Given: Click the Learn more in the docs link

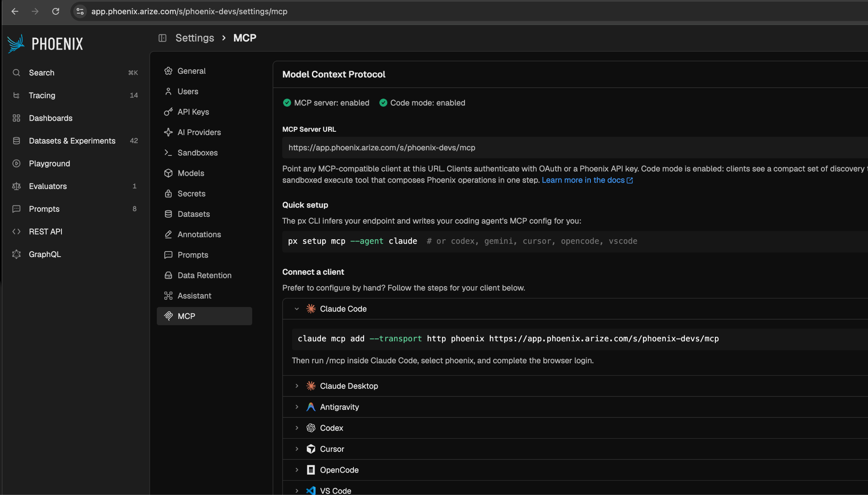Looking at the screenshot, I should tap(587, 180).
